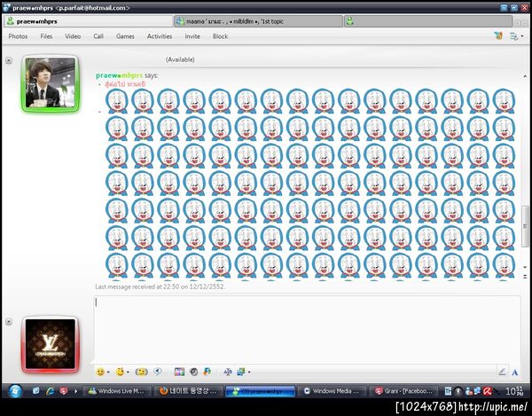
Task: Click 'Last message received at 22:50' status line
Action: point(160,286)
